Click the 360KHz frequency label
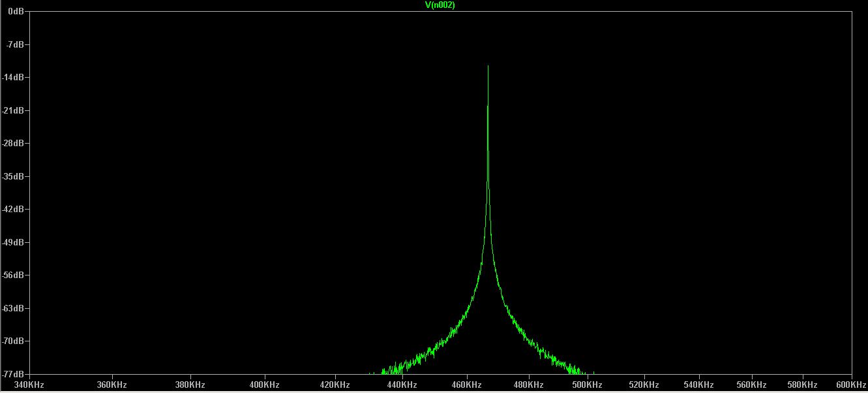 tap(111, 385)
